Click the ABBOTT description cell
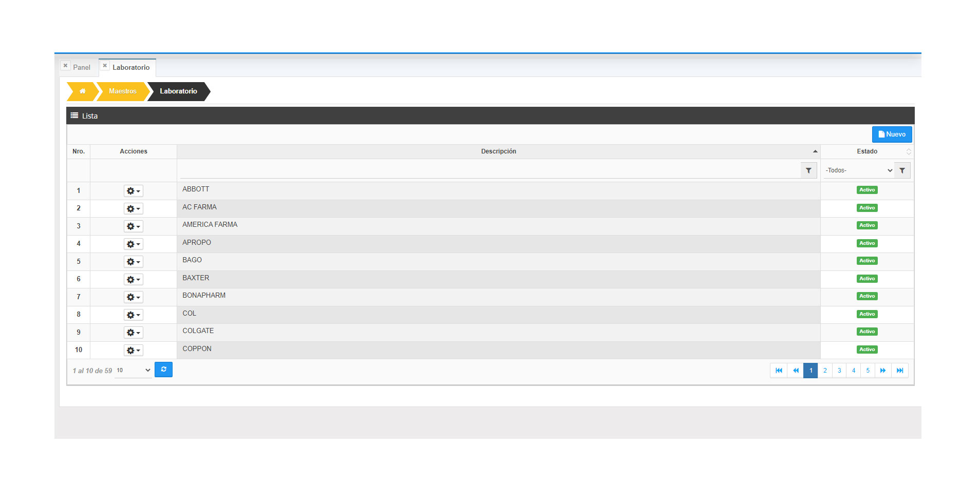 [498, 191]
